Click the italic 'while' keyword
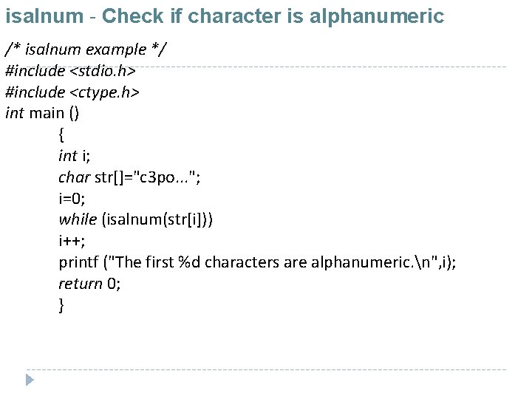The height and width of the screenshot is (399, 532). click(78, 219)
